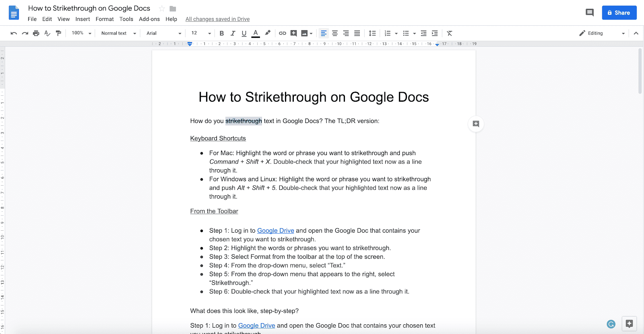Print the document
Viewport: 644px width, 334px height.
click(x=36, y=33)
